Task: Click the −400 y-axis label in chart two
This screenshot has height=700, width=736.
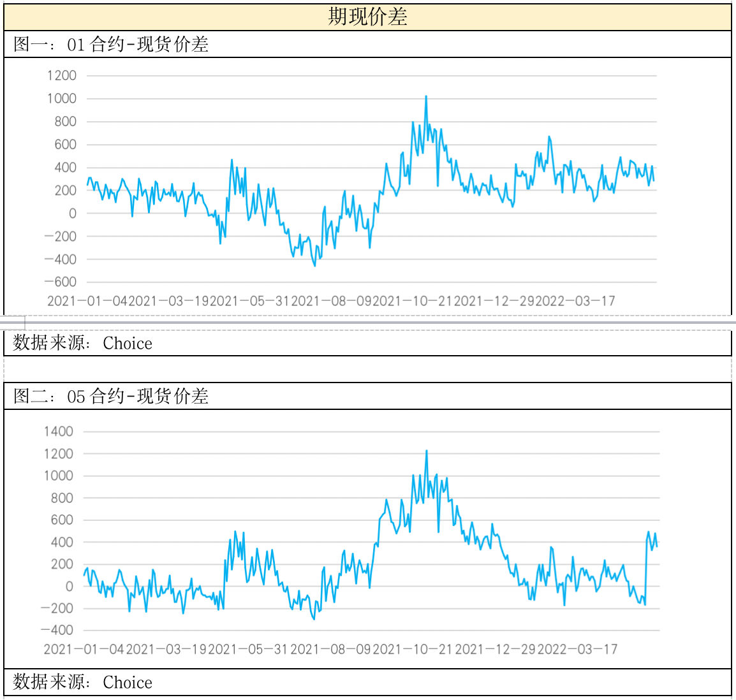Action: pyautogui.click(x=57, y=630)
